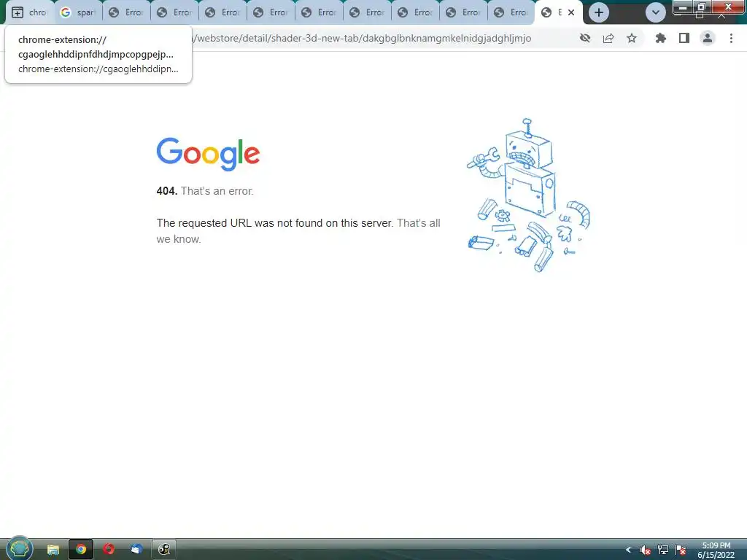Switch to the Google "spar" search tab

pyautogui.click(x=79, y=12)
